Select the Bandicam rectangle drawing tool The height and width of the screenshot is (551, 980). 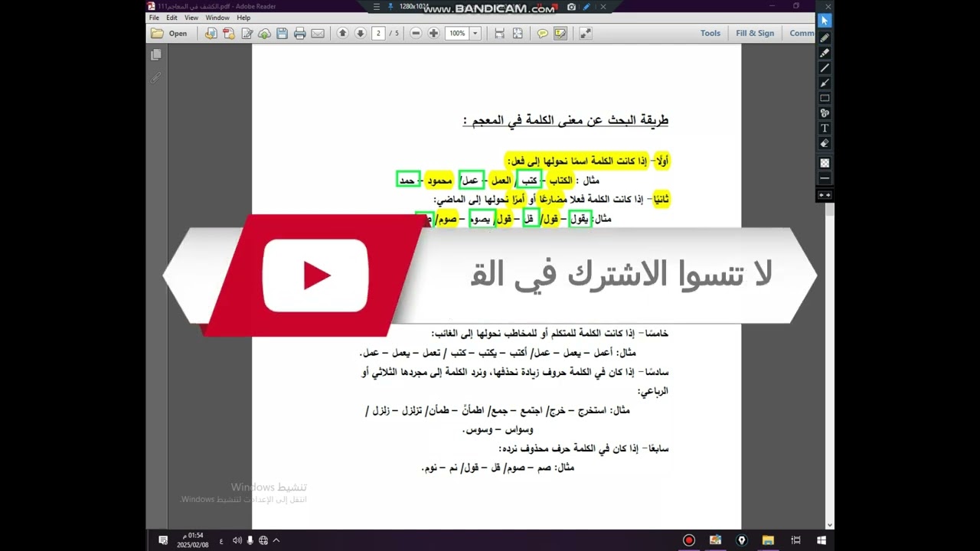(825, 98)
